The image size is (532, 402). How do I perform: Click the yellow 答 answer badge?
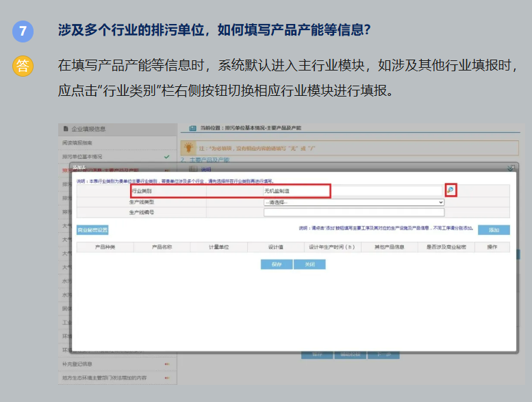pos(23,66)
